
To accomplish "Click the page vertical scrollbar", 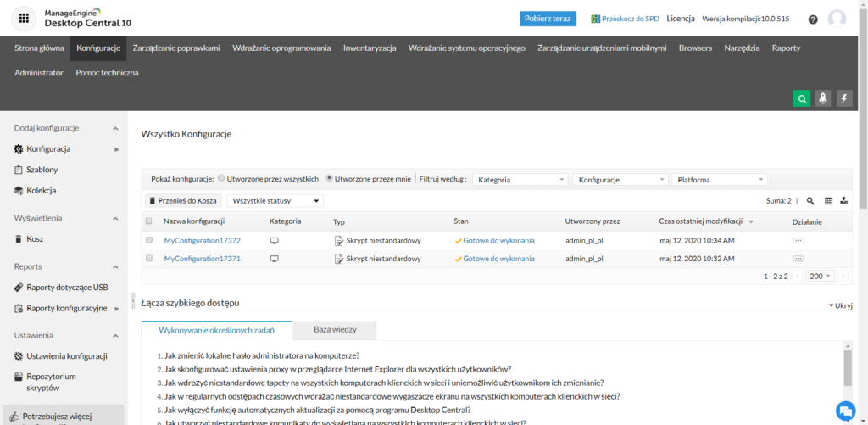I will click(862, 212).
